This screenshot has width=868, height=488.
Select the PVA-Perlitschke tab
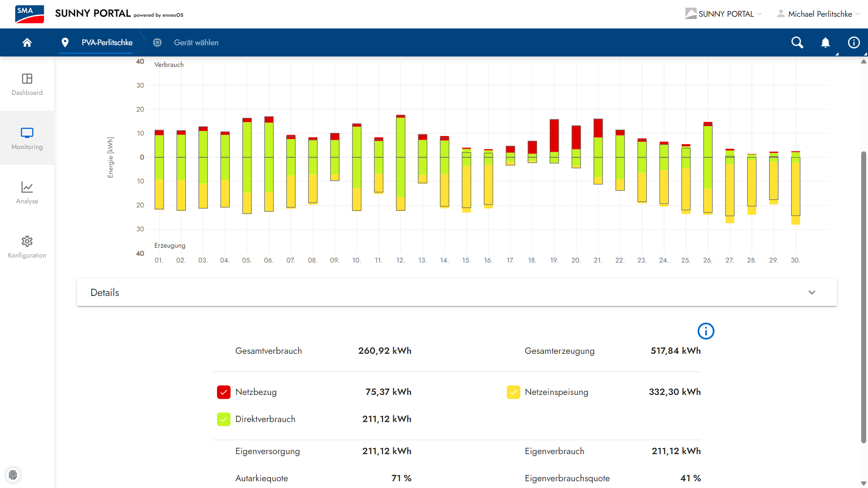[x=107, y=42]
